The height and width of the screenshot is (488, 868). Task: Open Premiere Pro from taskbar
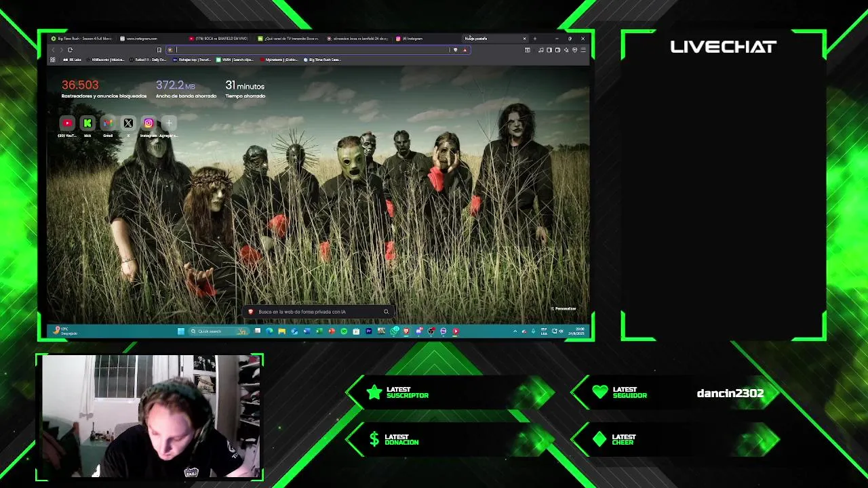pos(369,331)
